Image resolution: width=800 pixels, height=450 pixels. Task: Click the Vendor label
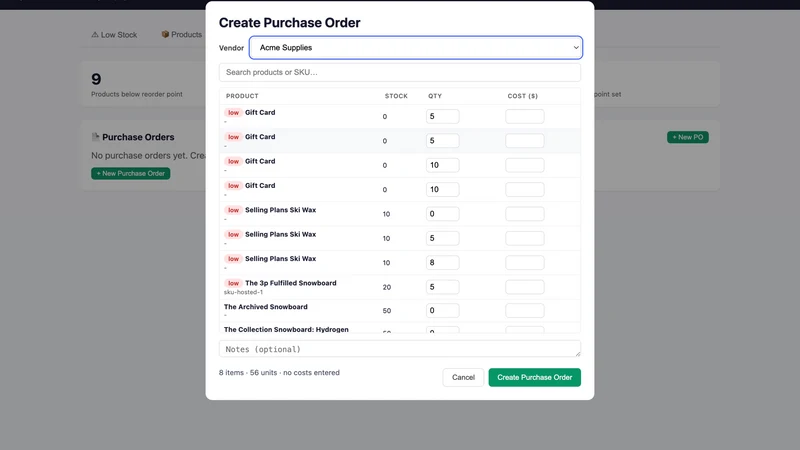click(x=232, y=48)
